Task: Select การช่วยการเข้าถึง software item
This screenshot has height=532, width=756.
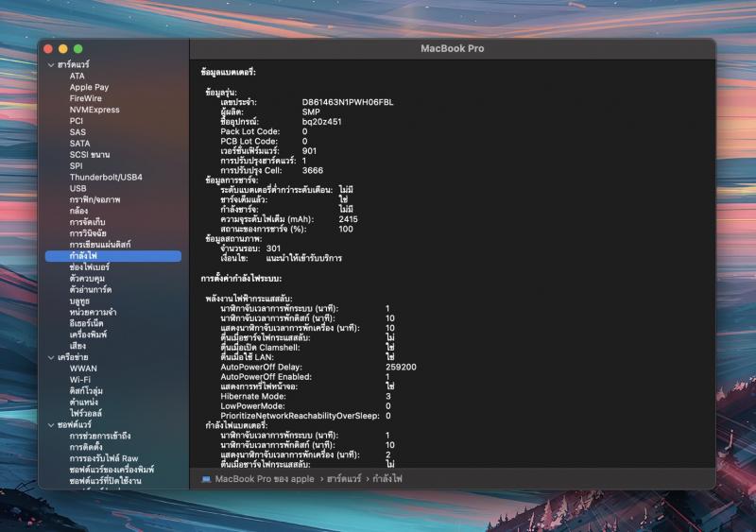Action: tap(100, 436)
